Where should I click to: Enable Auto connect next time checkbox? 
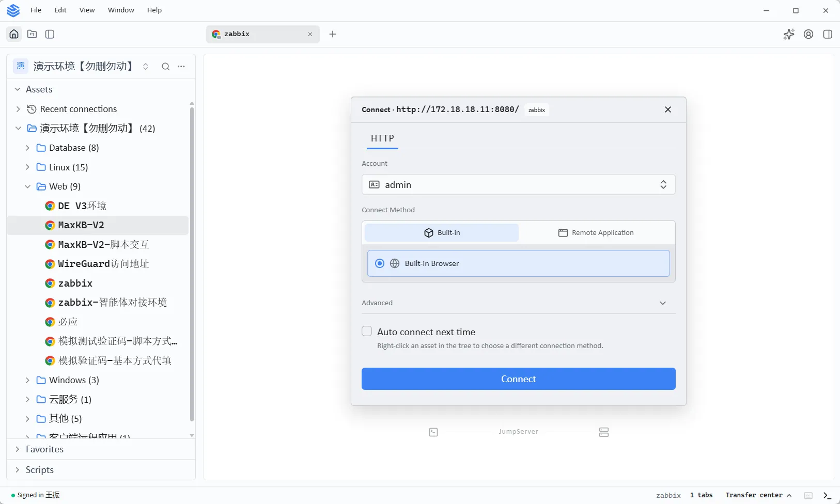(367, 332)
